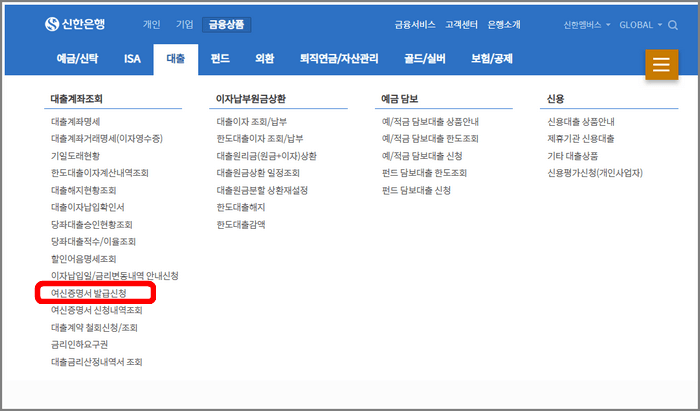700x411 pixels.
Task: Open the 제휴기관 신용대출 link
Action: click(x=581, y=139)
